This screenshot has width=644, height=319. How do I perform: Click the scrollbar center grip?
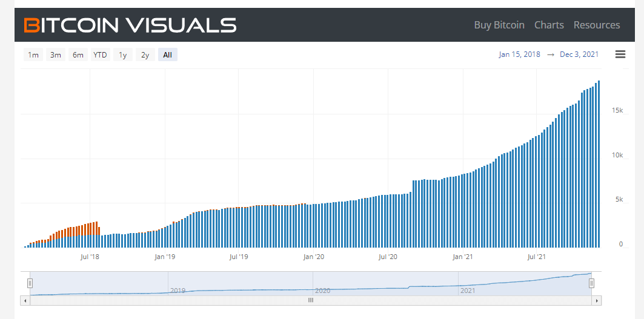coord(311,300)
